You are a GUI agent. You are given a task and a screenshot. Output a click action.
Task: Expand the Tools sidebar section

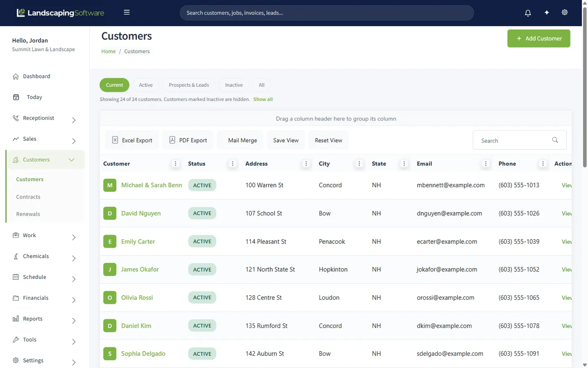[74, 342]
